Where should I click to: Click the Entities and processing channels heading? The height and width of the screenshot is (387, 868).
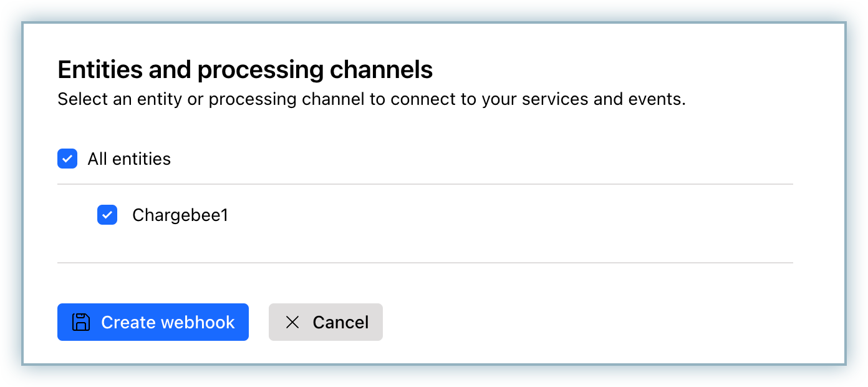[x=245, y=70]
